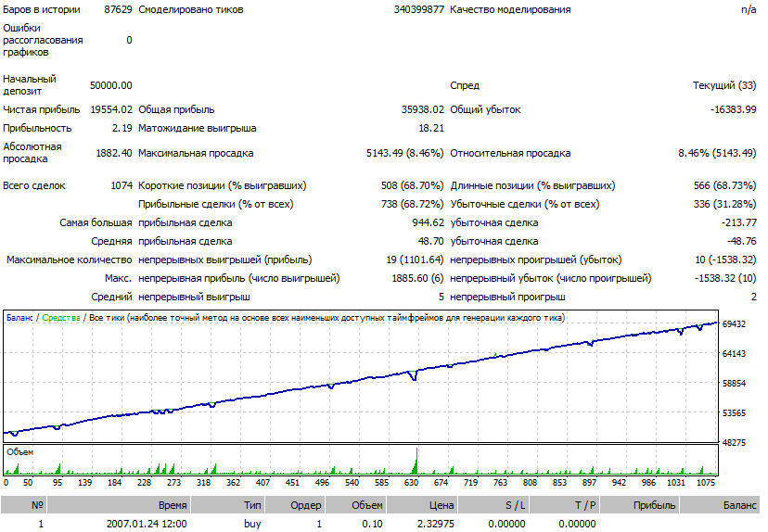The width and height of the screenshot is (768, 532).
Task: Click profit trades value 738 (68.72%)
Action: [412, 204]
